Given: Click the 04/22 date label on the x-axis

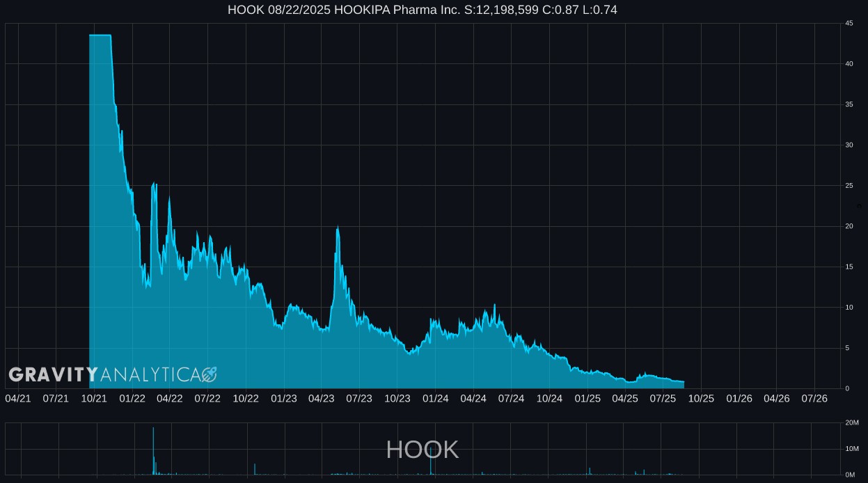Looking at the screenshot, I should coord(170,398).
